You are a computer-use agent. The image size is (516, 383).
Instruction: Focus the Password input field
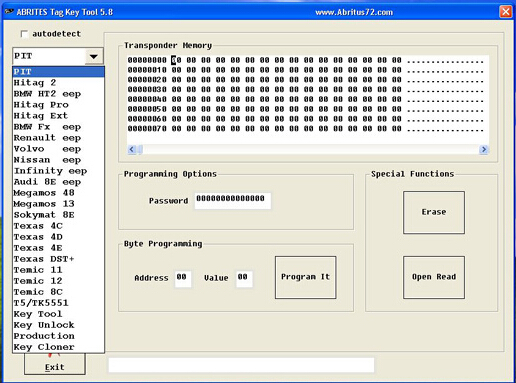(x=233, y=201)
